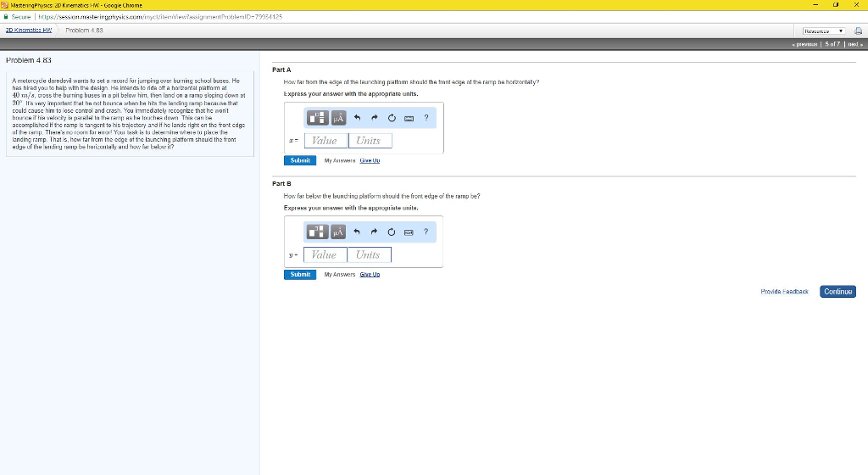Click the Continue button

(x=837, y=292)
